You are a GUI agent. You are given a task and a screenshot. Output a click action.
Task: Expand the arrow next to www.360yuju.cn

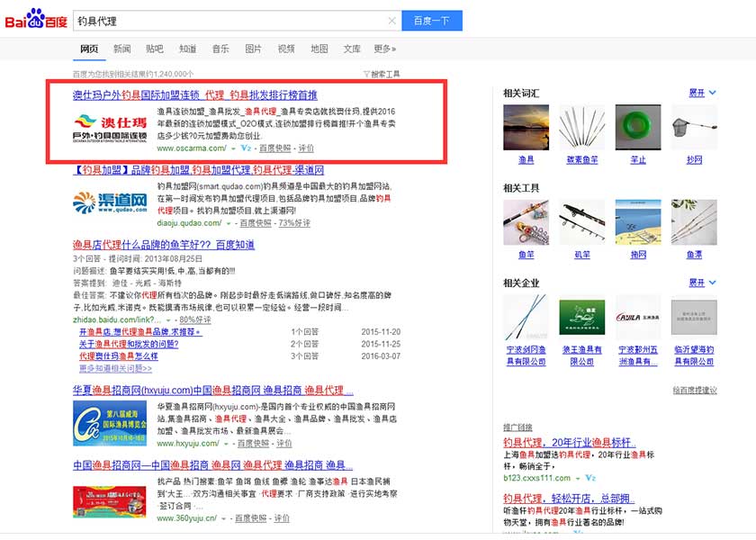[224, 518]
